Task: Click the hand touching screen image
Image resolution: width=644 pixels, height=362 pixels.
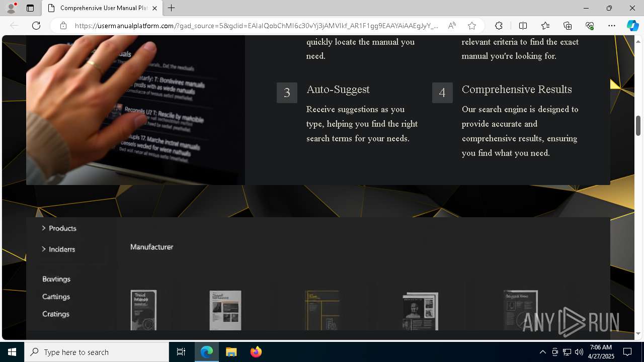Action: 135,110
